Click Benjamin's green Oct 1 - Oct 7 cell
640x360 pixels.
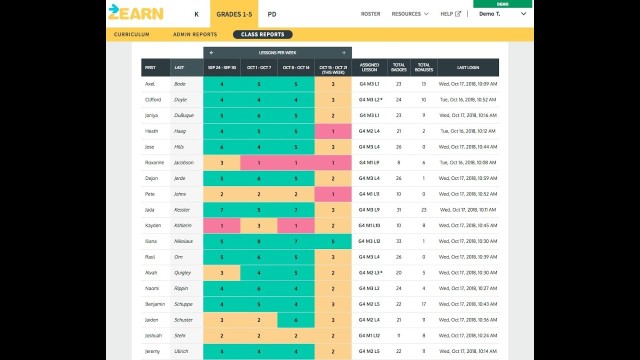pos(259,304)
